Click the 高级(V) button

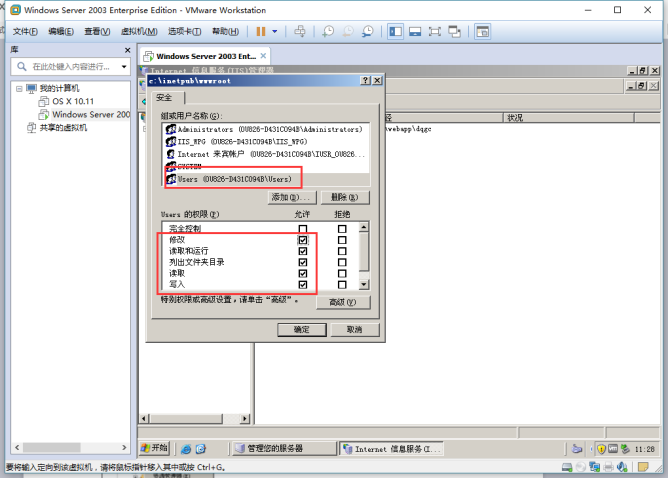click(x=343, y=302)
